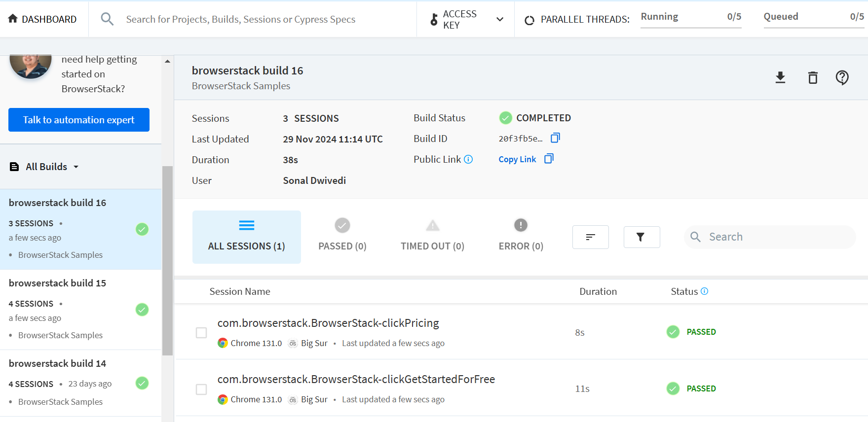Click the Access Key key icon

[x=434, y=20]
